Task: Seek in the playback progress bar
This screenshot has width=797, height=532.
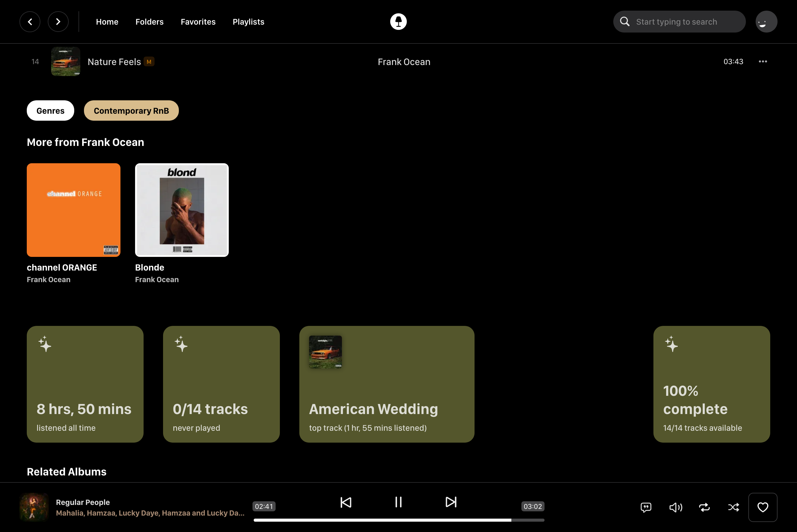Action: click(399, 520)
